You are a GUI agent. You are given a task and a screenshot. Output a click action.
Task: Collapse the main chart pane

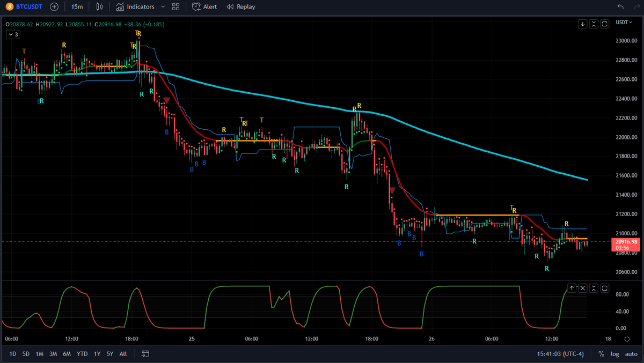click(x=594, y=24)
